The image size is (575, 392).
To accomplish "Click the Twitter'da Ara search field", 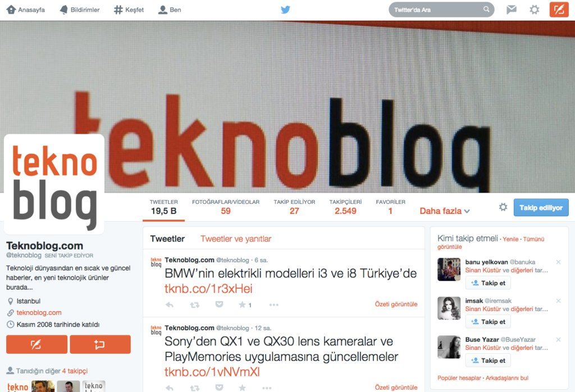I will point(441,10).
